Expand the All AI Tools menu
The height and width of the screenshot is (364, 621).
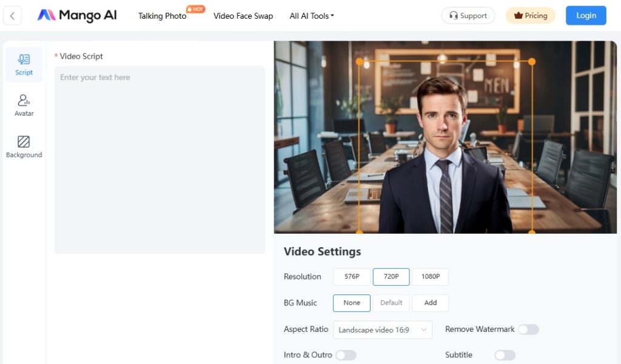pyautogui.click(x=312, y=16)
